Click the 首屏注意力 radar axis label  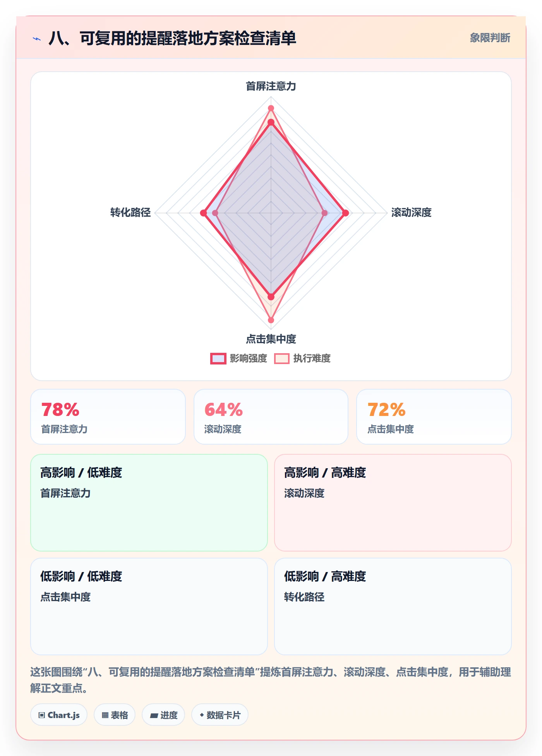pos(271,86)
